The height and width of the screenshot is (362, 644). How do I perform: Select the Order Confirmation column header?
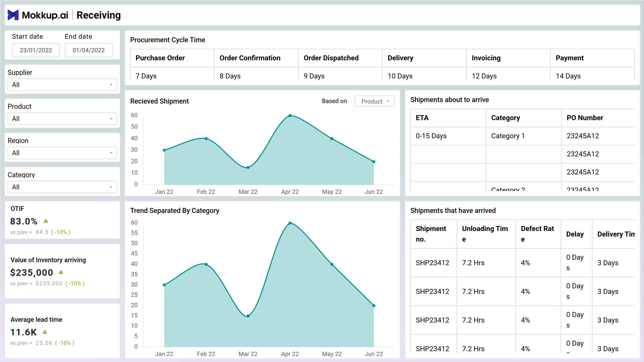(x=256, y=58)
